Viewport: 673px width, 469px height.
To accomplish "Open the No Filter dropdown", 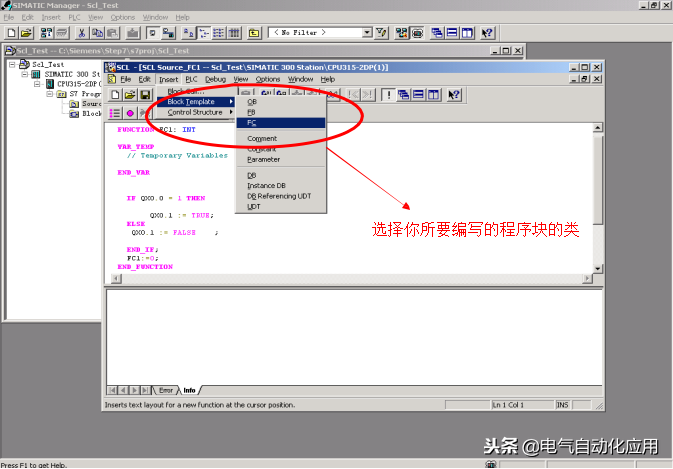I will (x=367, y=33).
